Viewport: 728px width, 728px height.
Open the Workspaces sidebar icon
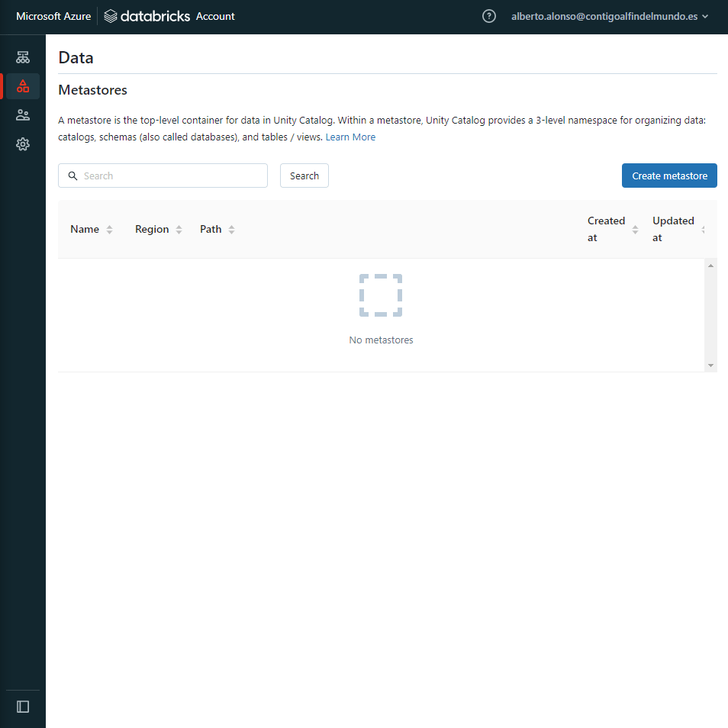pyautogui.click(x=23, y=57)
